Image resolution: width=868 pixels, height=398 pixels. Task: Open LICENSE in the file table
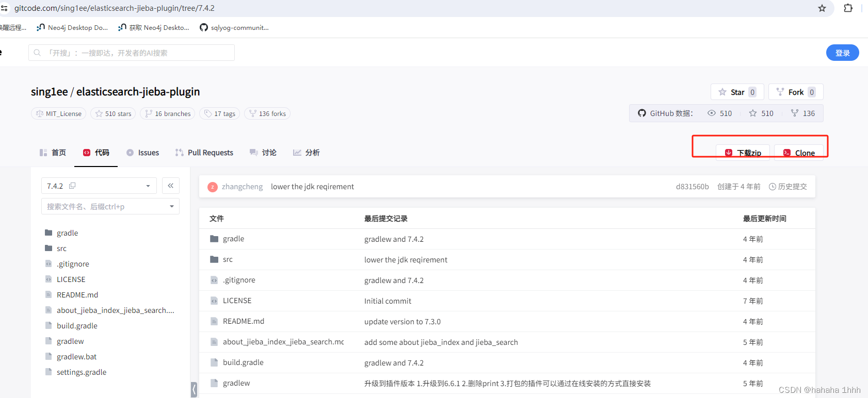231,301
